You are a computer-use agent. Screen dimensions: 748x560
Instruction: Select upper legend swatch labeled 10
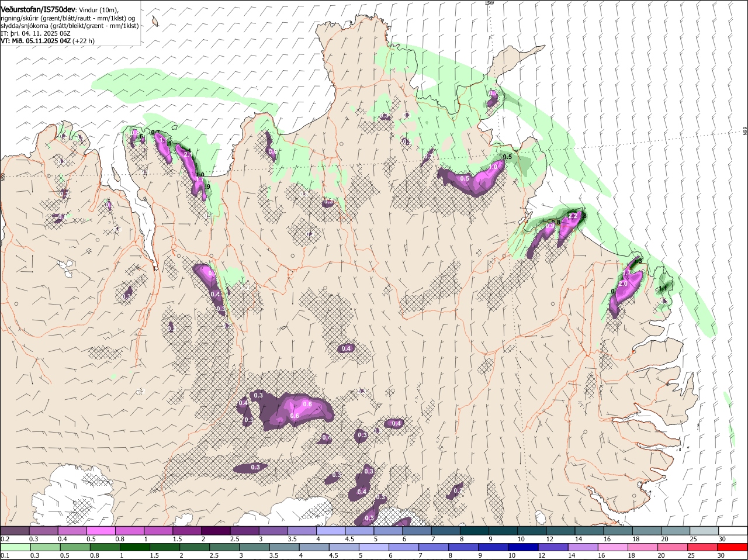click(x=532, y=530)
